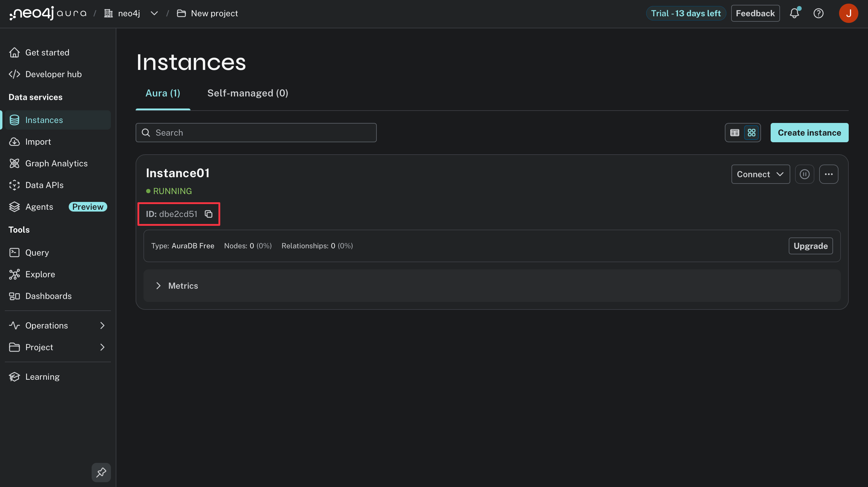Viewport: 868px width, 487px height.
Task: Switch to grid card view
Action: [x=751, y=133]
